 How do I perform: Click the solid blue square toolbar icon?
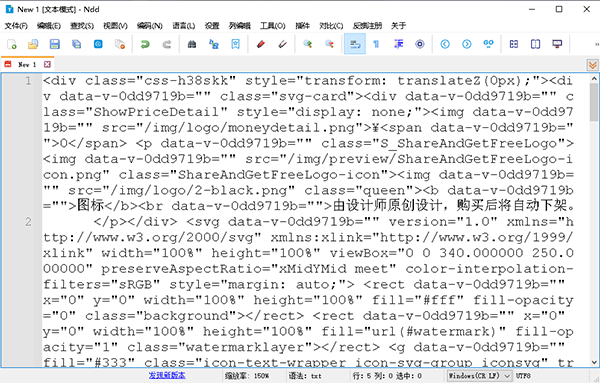point(98,44)
